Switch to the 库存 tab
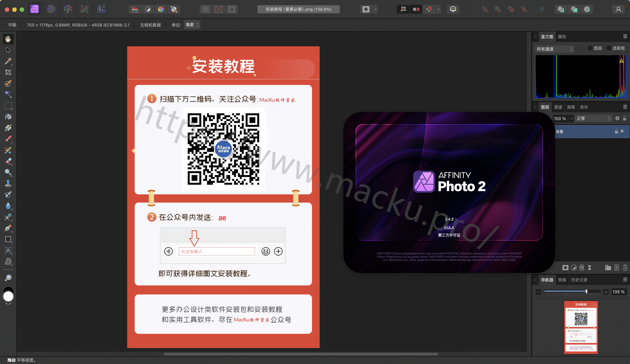 tap(584, 107)
